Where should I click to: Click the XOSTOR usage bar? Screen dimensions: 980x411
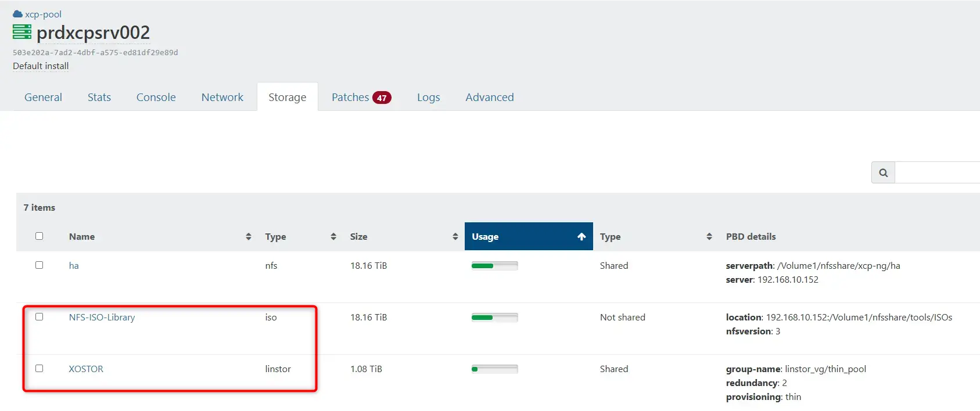(494, 369)
